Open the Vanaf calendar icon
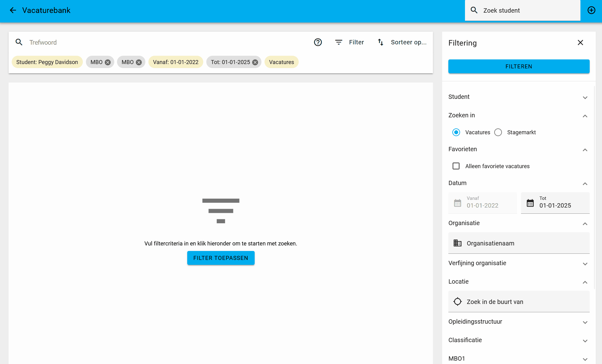This screenshot has height=364, width=602. click(458, 203)
